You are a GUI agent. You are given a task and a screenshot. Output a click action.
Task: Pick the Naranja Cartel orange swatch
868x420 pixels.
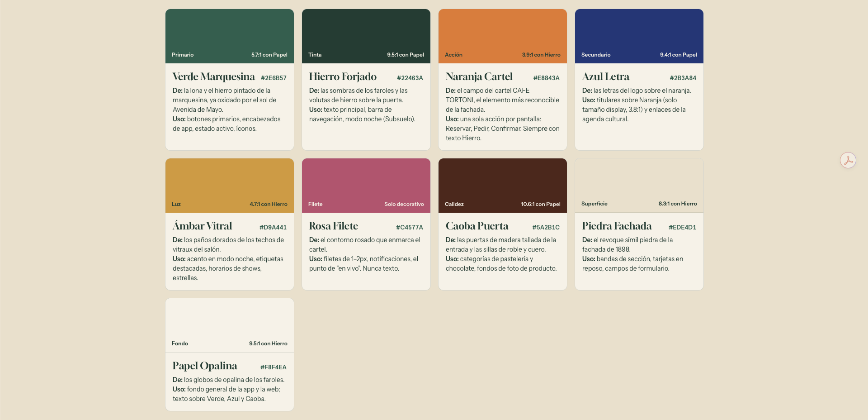[x=503, y=36]
